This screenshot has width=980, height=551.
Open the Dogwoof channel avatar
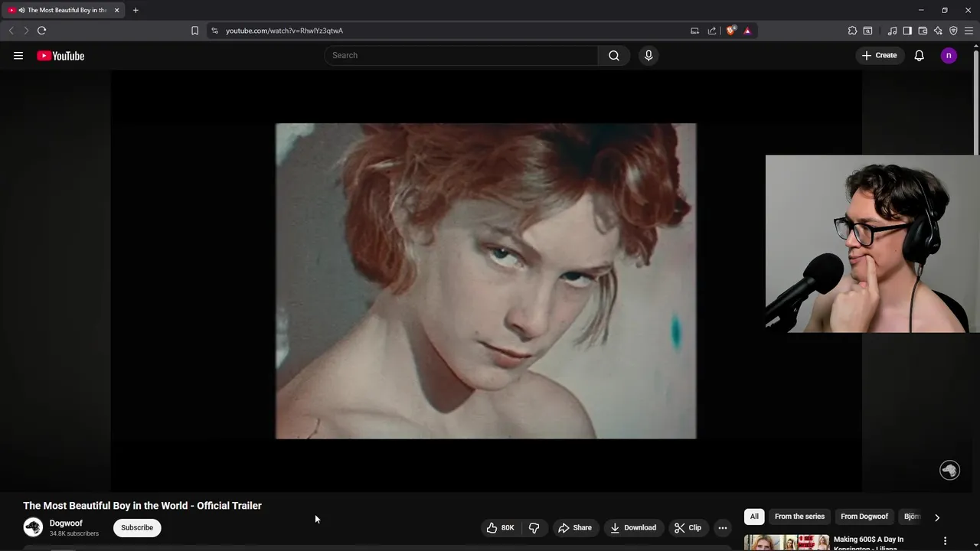point(33,527)
